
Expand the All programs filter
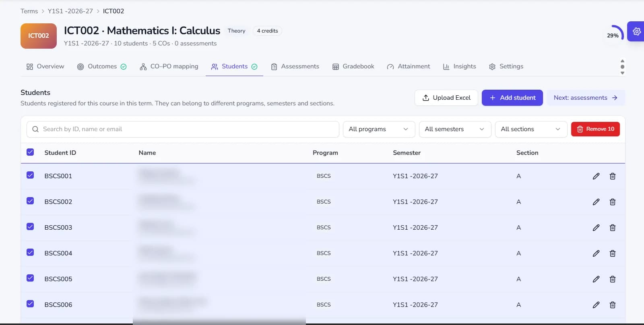click(379, 129)
